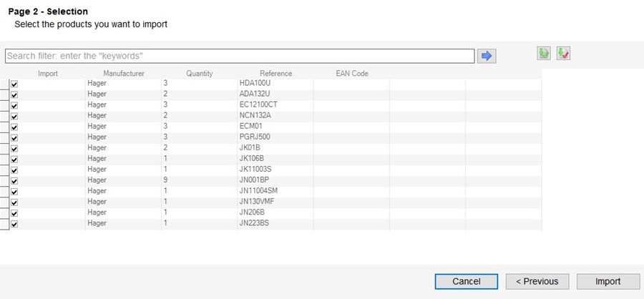This screenshot has height=299, width=644.
Task: Select the reference cell JN206B
Action: (x=275, y=212)
